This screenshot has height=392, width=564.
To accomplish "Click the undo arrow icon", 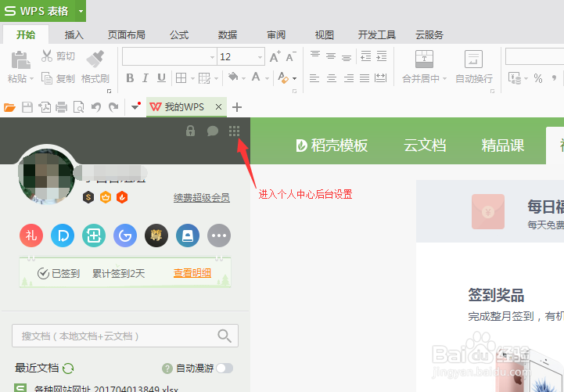I will click(x=96, y=107).
